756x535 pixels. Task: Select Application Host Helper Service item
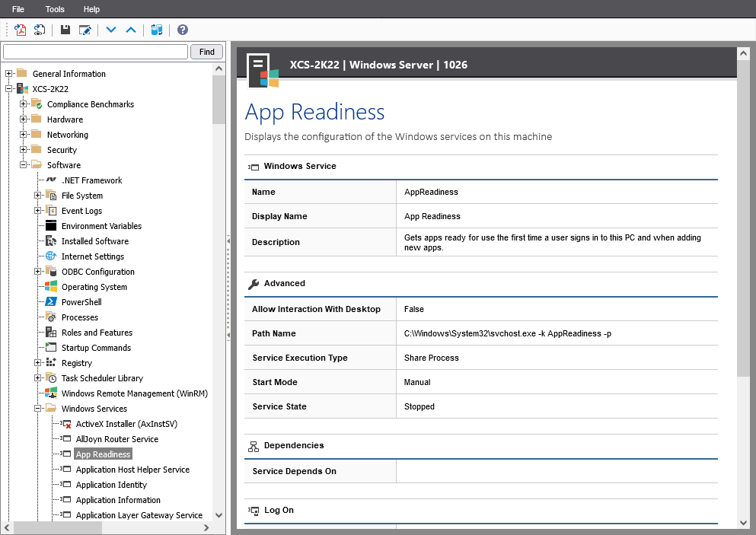tap(132, 470)
